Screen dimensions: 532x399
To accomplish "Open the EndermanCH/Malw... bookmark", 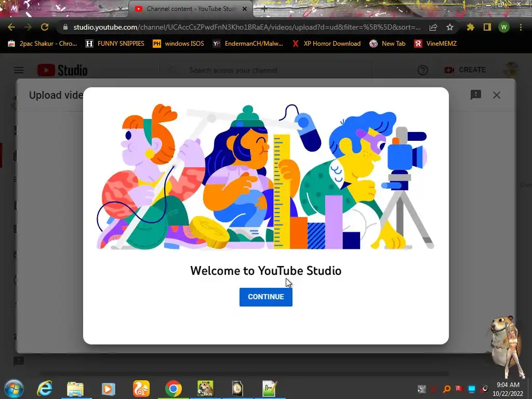I will point(248,44).
